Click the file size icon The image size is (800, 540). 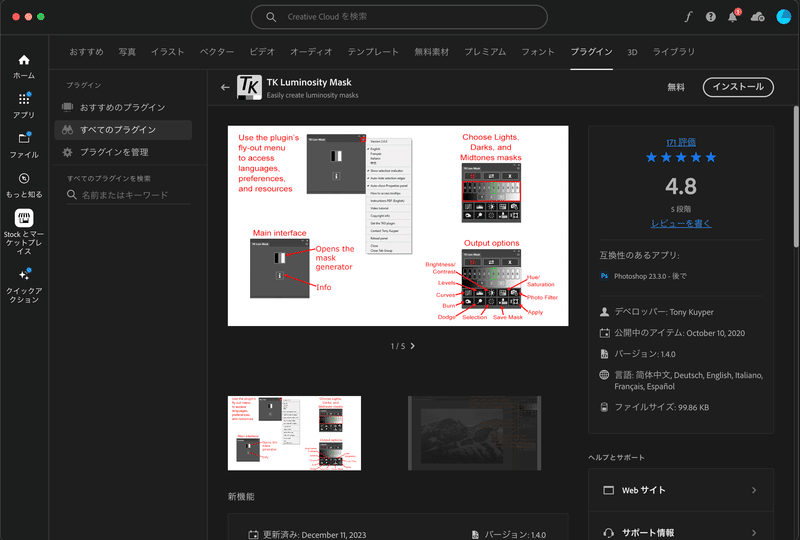(x=604, y=407)
